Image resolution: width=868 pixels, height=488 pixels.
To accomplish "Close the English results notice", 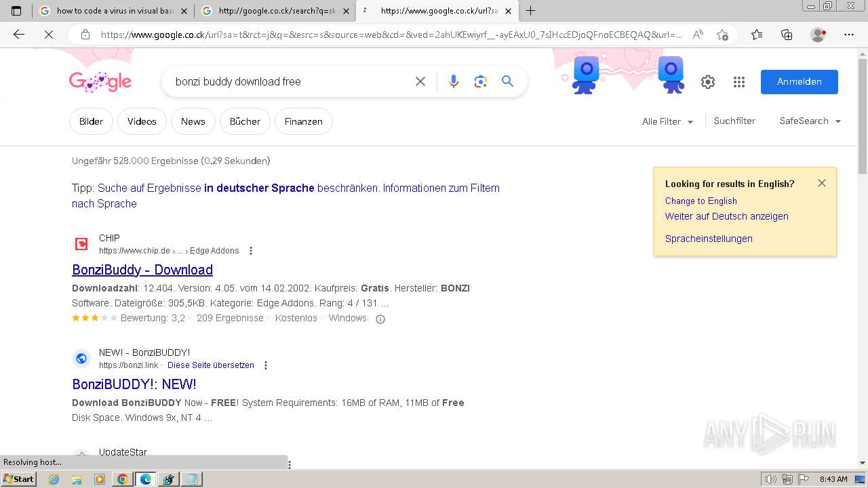I will point(822,183).
